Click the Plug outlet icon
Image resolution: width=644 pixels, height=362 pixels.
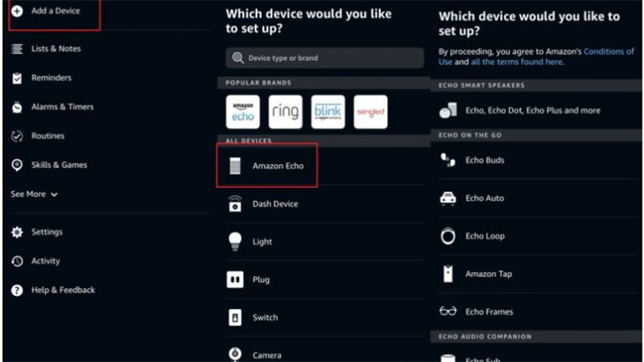[x=235, y=279]
